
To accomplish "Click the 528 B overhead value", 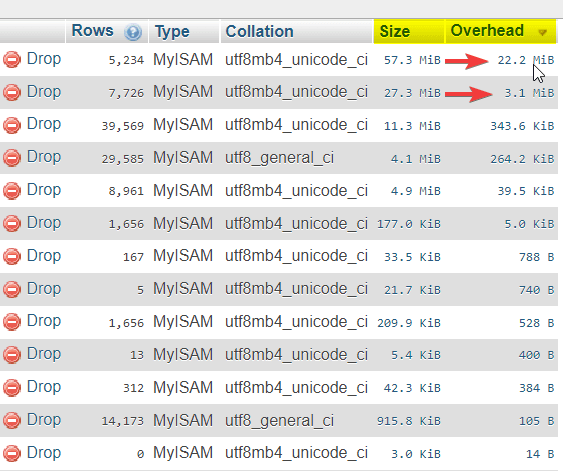I will [536, 323].
